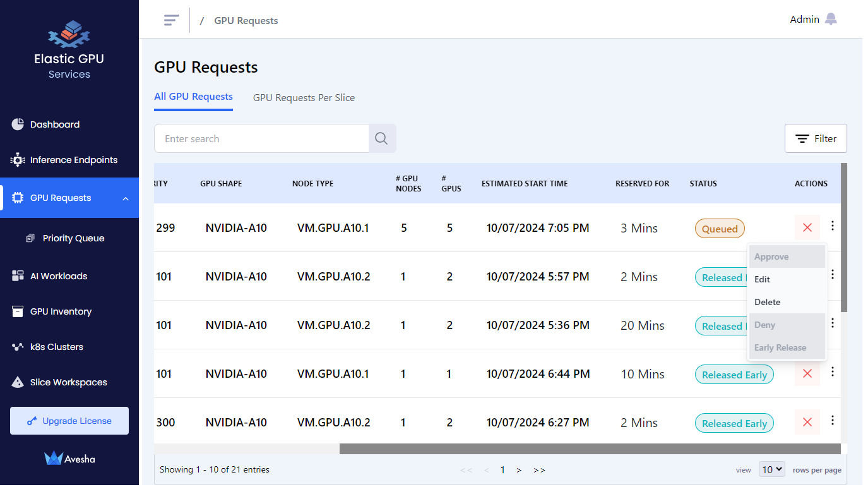Switch to All GPU Requests tab

[x=193, y=97]
